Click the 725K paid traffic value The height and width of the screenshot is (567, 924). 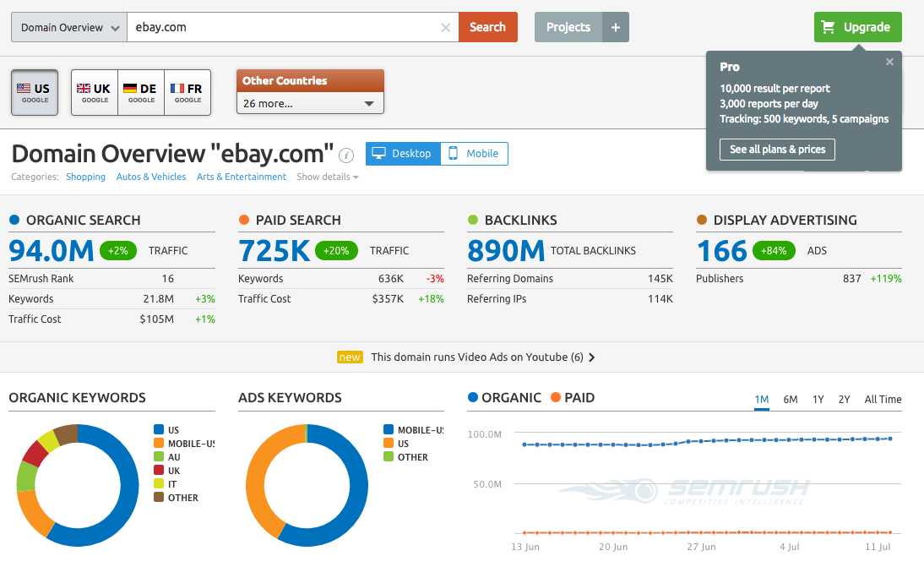pos(274,251)
